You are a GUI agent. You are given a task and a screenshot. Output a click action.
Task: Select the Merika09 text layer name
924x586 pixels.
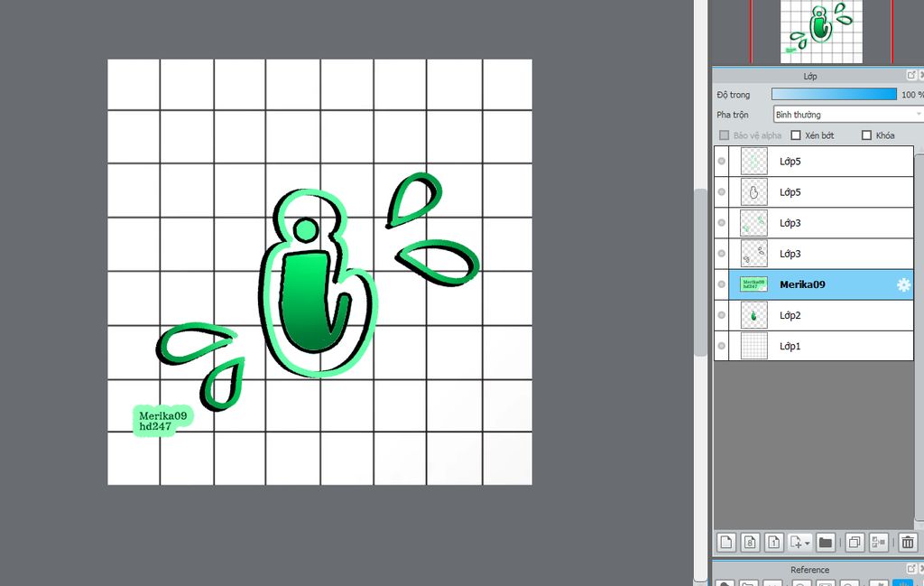802,284
